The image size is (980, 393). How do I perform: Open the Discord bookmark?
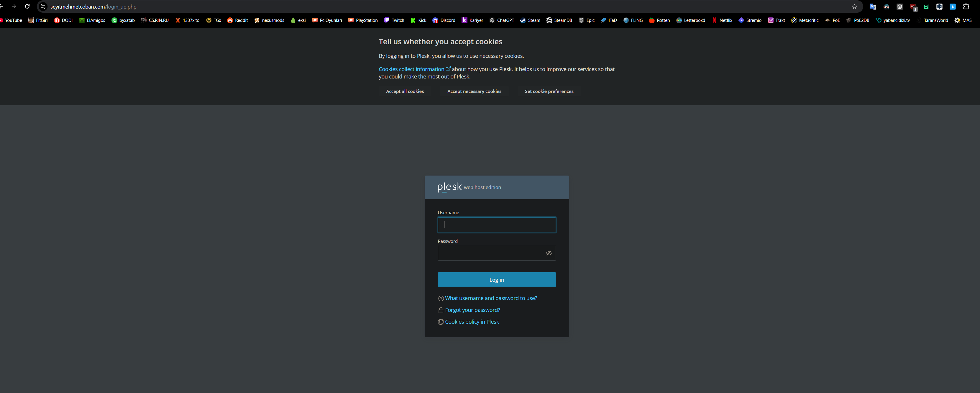[x=444, y=20]
